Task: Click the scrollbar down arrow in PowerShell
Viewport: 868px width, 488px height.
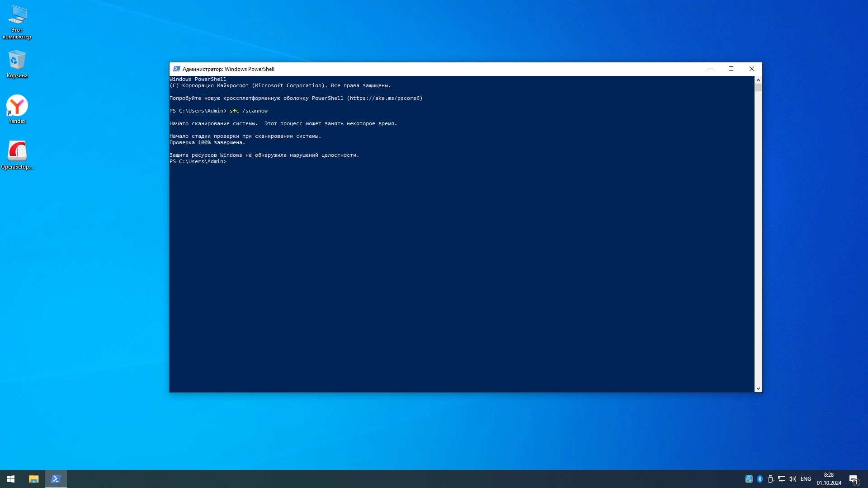Action: coord(758,388)
